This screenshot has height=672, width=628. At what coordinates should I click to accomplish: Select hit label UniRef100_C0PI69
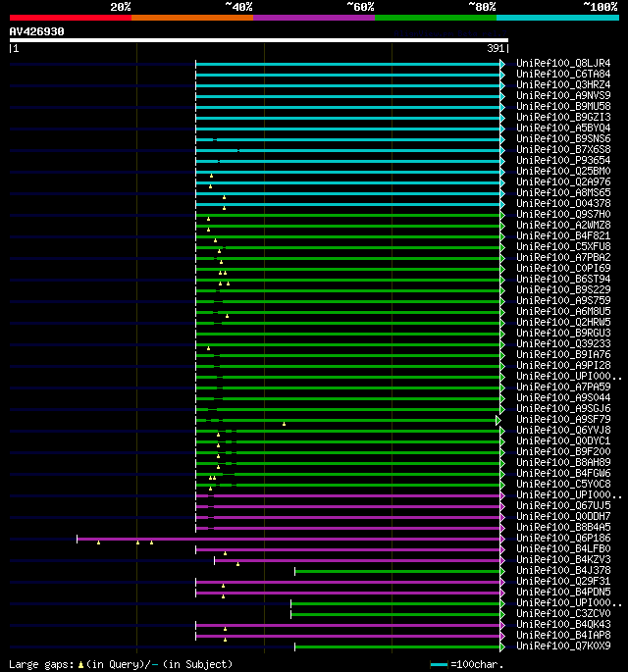click(563, 268)
